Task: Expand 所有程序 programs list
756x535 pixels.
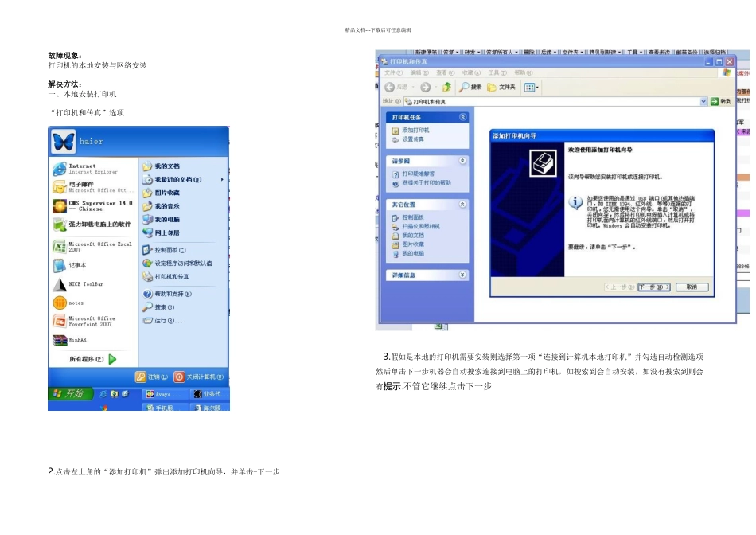Action: tap(92, 359)
